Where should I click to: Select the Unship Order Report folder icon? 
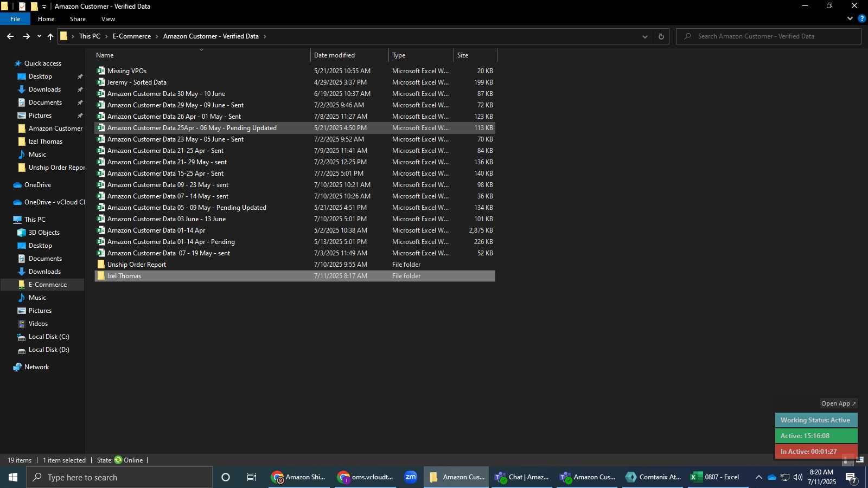[x=101, y=264]
